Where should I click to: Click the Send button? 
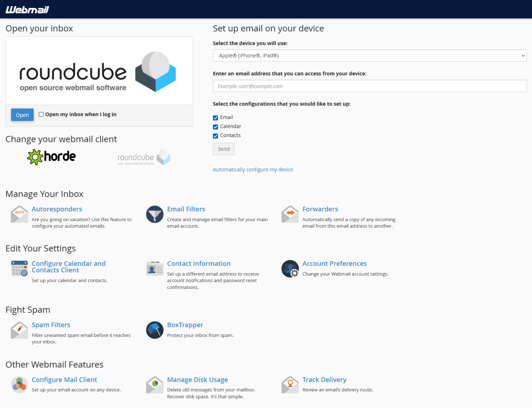(223, 149)
